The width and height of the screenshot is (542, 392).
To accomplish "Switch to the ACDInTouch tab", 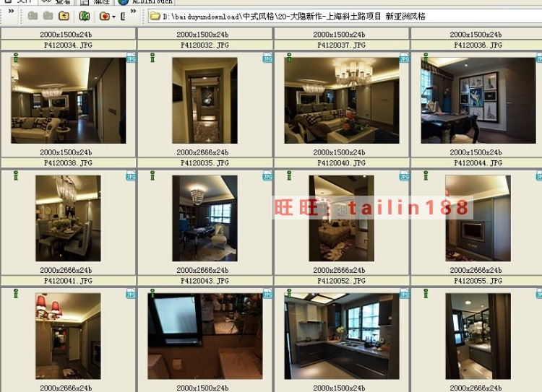I will pos(146,1).
